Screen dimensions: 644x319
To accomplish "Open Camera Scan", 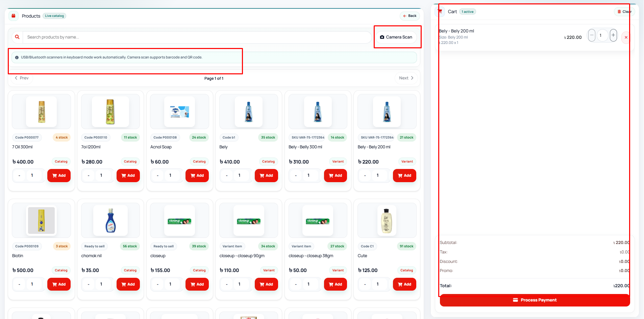I will (x=396, y=37).
